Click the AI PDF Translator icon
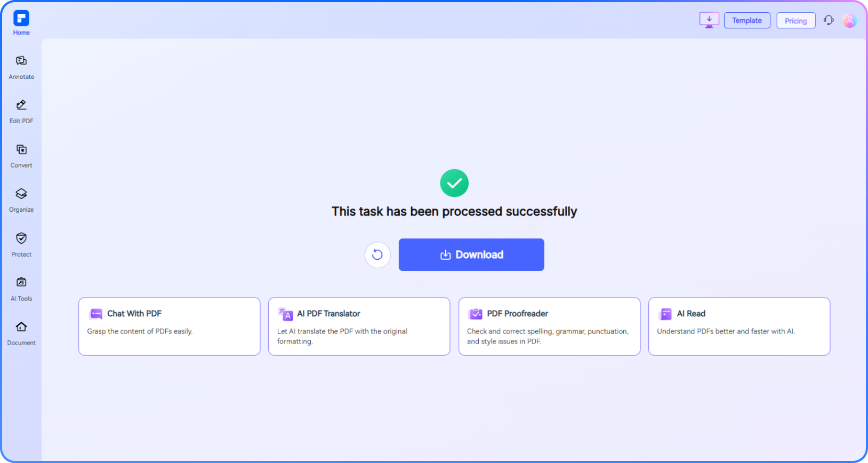868x463 pixels. pyautogui.click(x=286, y=314)
